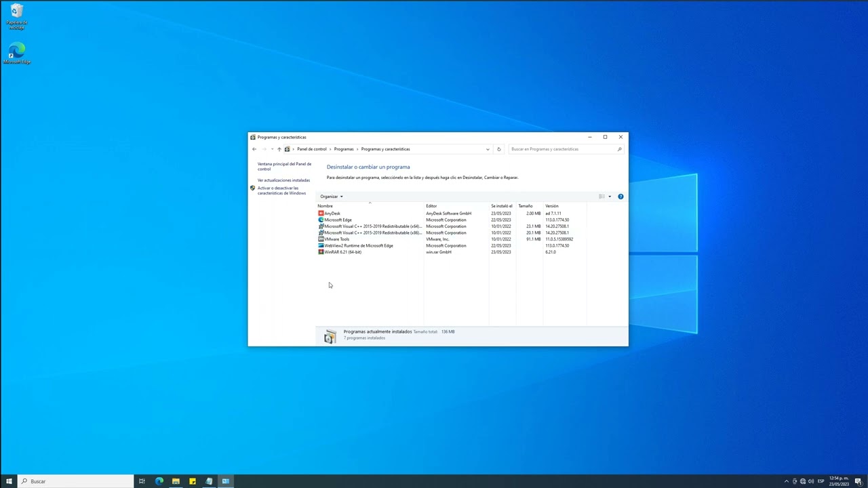
Task: Open File Explorer from the taskbar
Action: click(176, 481)
